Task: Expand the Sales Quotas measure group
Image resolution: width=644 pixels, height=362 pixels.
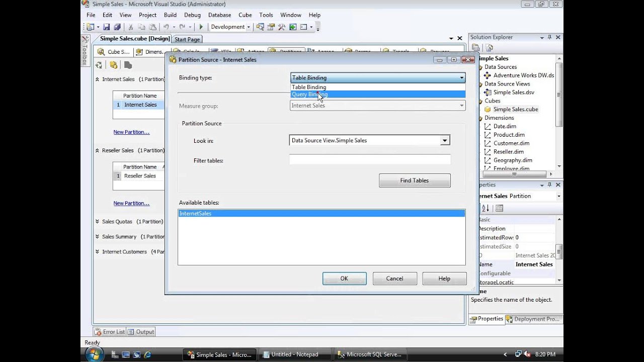Action: 97,222
